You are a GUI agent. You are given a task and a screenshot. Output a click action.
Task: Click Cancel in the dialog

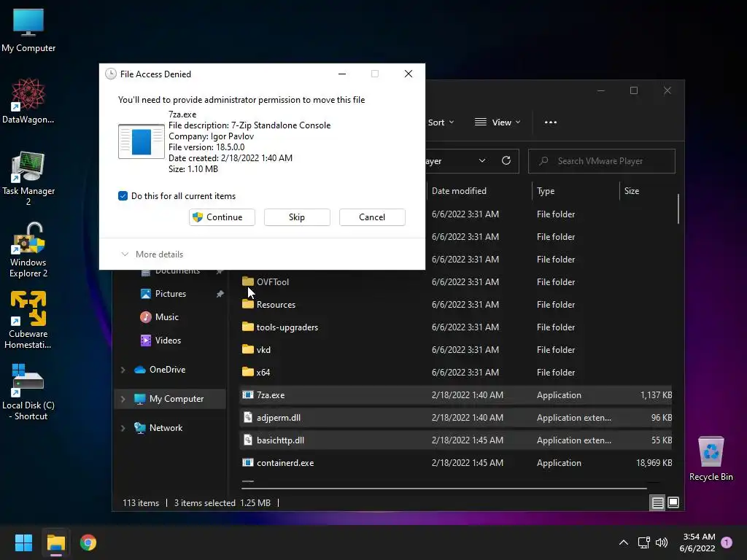[372, 217]
